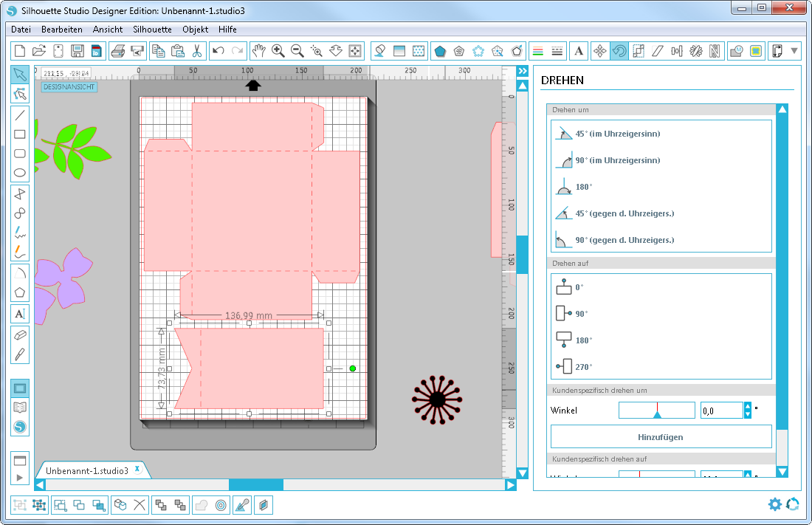Pick the Text tool in left toolbar

pyautogui.click(x=20, y=314)
